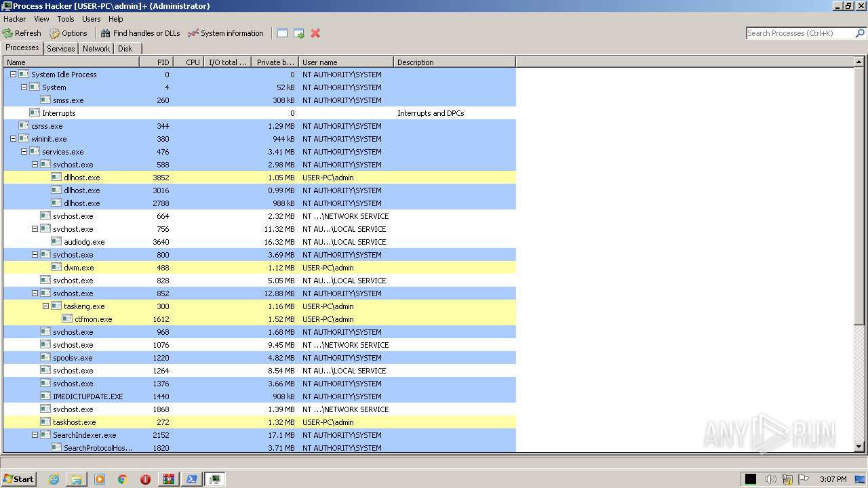Image resolution: width=868 pixels, height=488 pixels.
Task: Select the taskhost.exe process icon
Action: (x=45, y=422)
